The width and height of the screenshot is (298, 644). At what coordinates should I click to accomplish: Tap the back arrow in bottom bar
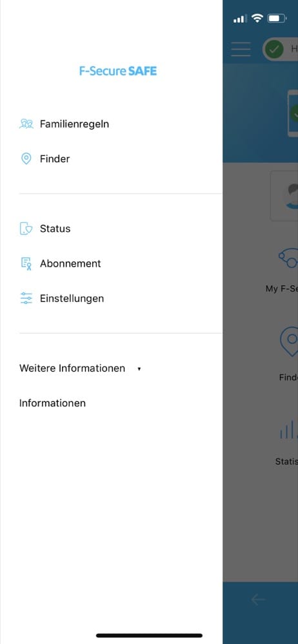coord(258,600)
